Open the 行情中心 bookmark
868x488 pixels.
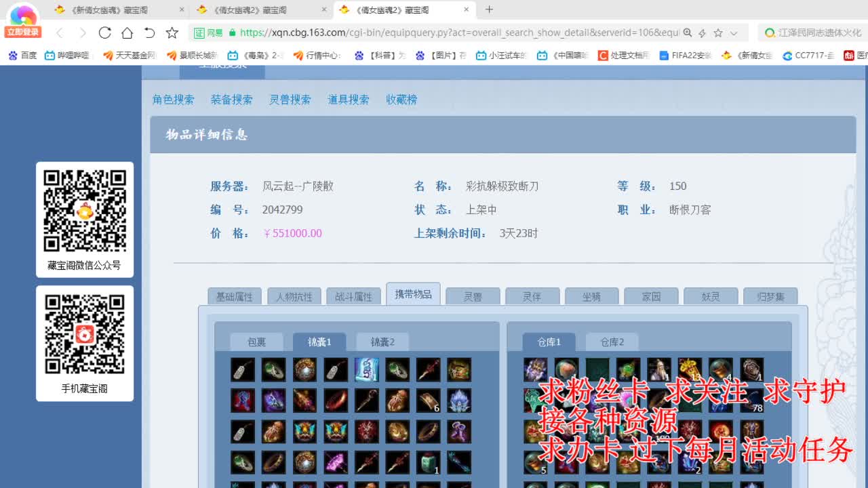click(317, 56)
